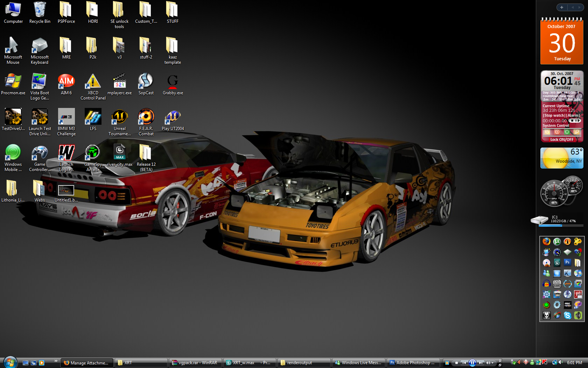Skip to next track in media toolbar
The height and width of the screenshot is (368, 588).
coord(481,363)
